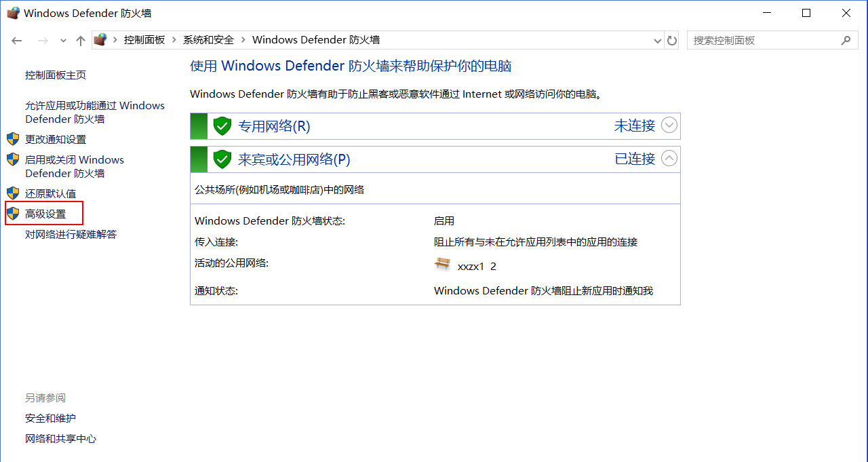The height and width of the screenshot is (462, 868).
Task: Click the title bar firewall app icon
Action: [x=13, y=13]
